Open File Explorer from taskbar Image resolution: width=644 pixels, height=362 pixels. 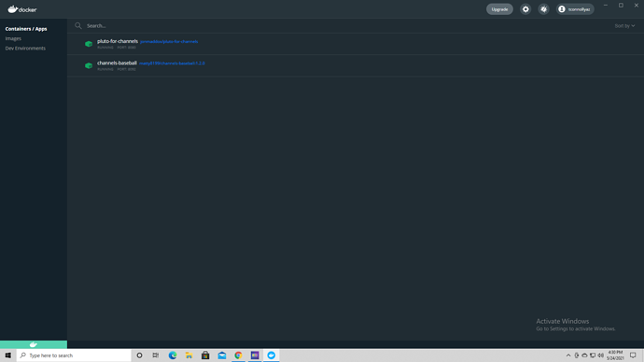coord(189,355)
